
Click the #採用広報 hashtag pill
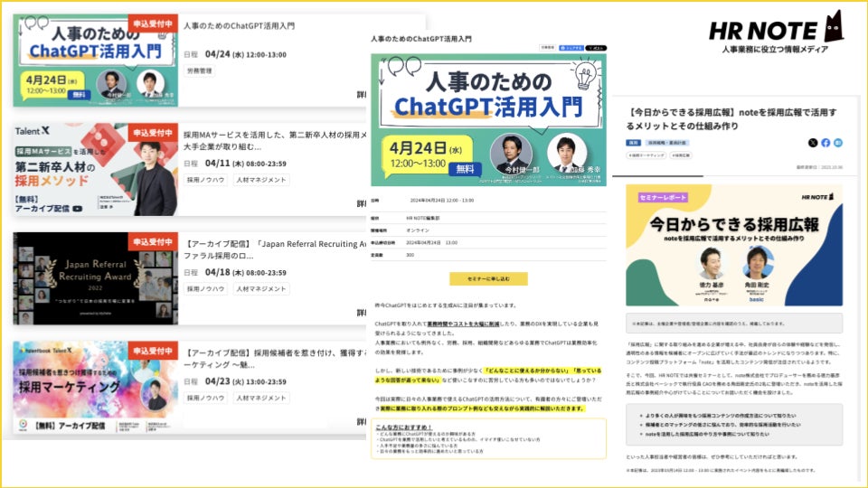click(680, 155)
